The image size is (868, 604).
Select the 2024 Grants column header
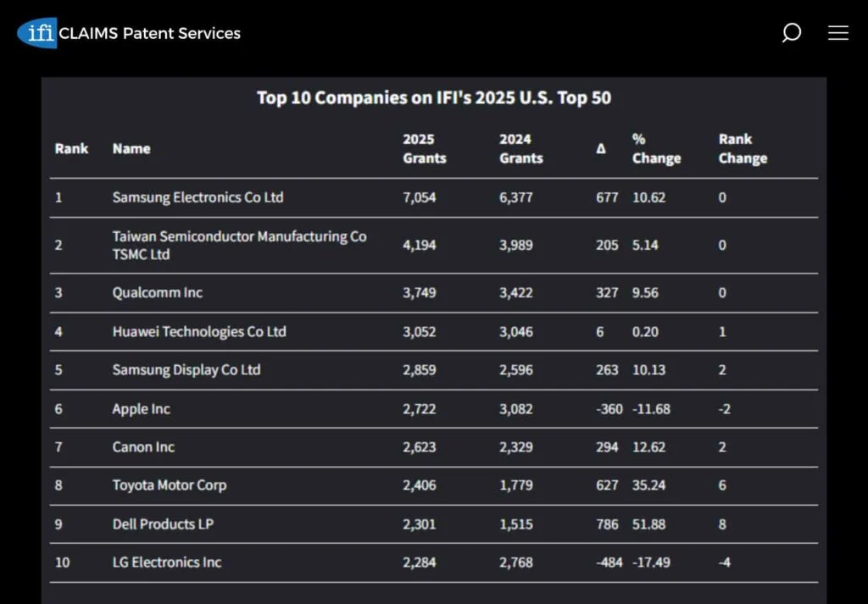520,148
